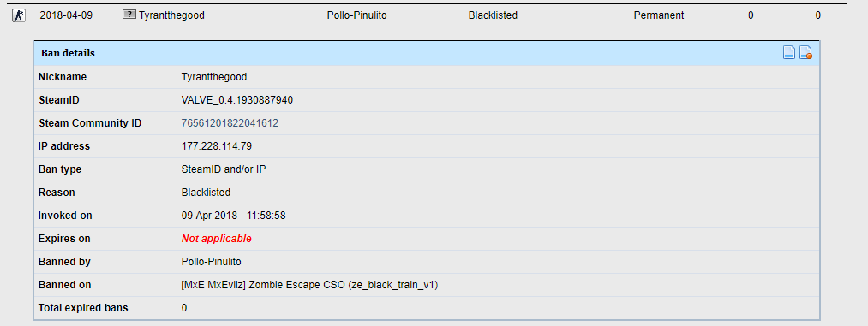
Task: Open Steam Community ID 76561201822041612 link
Action: tap(230, 123)
